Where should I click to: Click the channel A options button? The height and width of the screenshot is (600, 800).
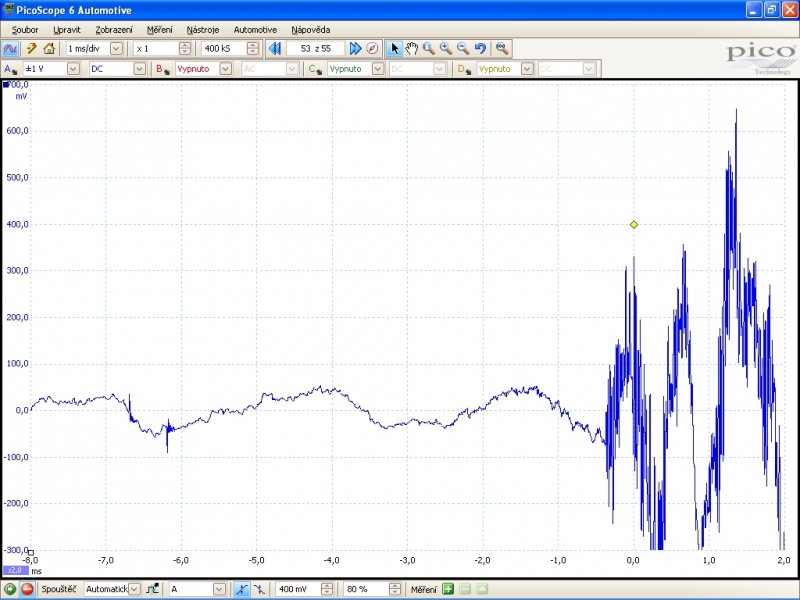(12, 69)
